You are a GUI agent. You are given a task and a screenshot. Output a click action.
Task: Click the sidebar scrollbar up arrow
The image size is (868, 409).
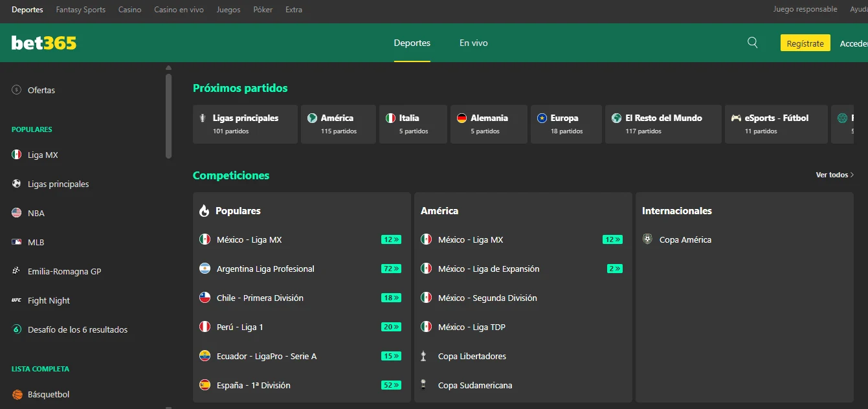coord(169,67)
